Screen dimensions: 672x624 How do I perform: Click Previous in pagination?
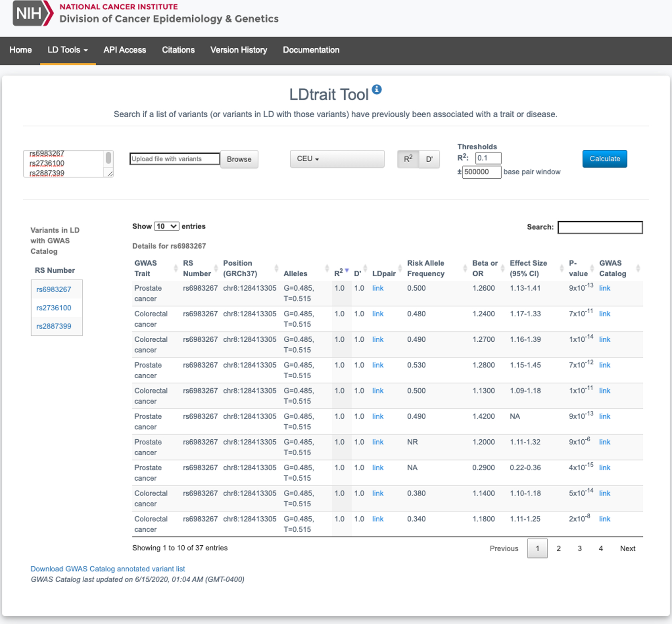coord(504,548)
